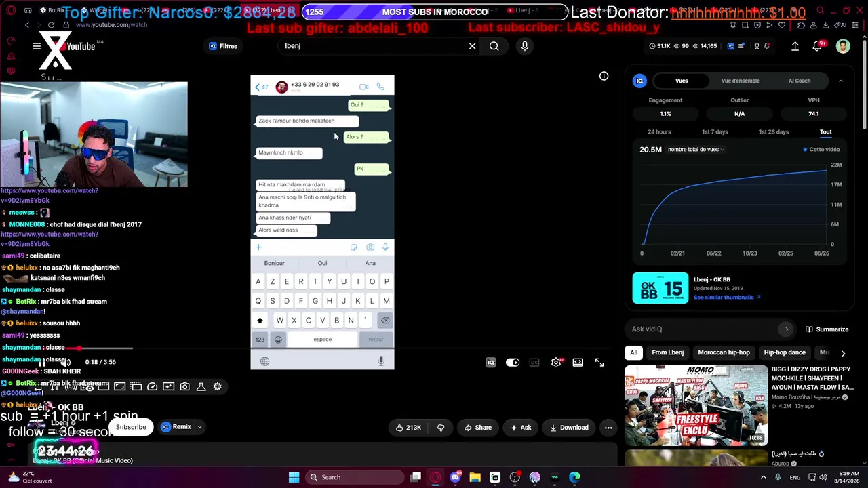Dislike the video

click(441, 428)
